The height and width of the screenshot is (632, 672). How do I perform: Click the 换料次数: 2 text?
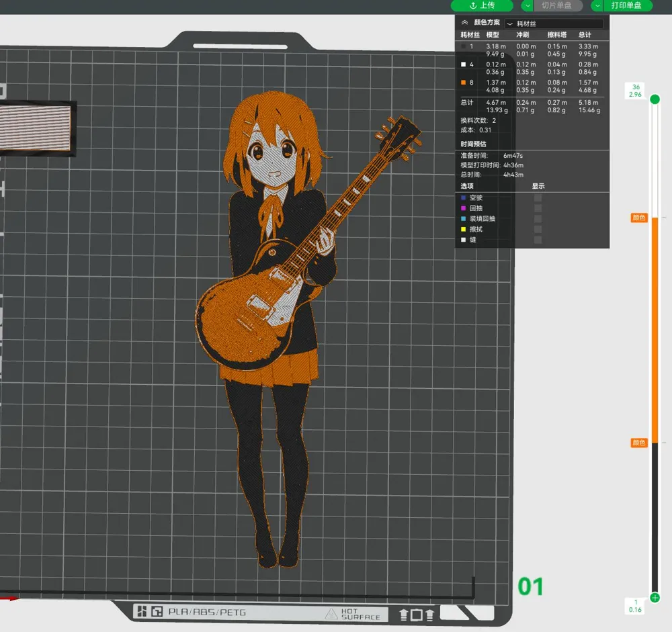click(x=478, y=120)
